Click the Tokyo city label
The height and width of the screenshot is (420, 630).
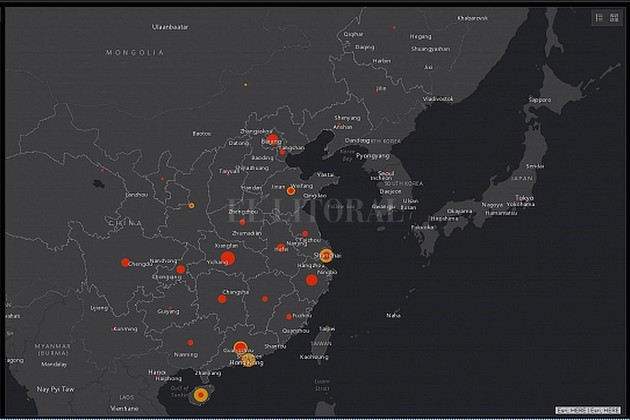(x=523, y=198)
